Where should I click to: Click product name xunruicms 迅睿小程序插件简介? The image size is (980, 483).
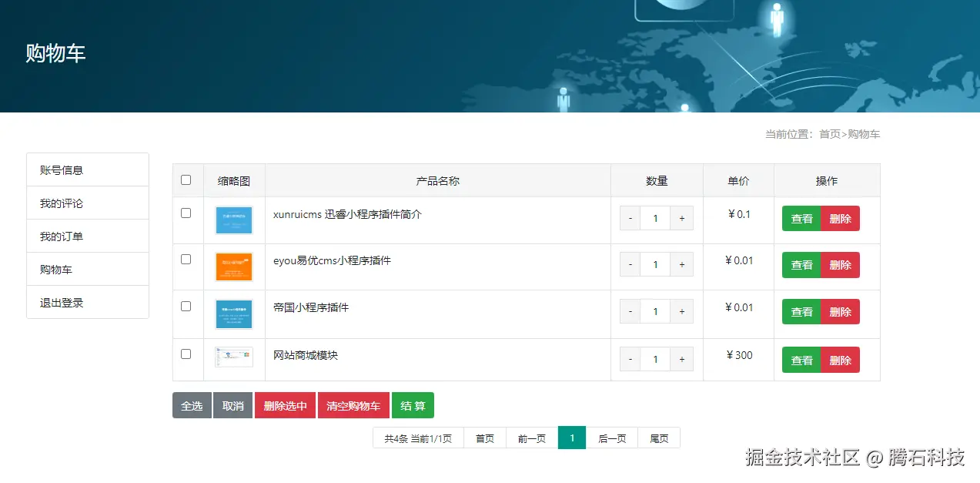click(347, 214)
